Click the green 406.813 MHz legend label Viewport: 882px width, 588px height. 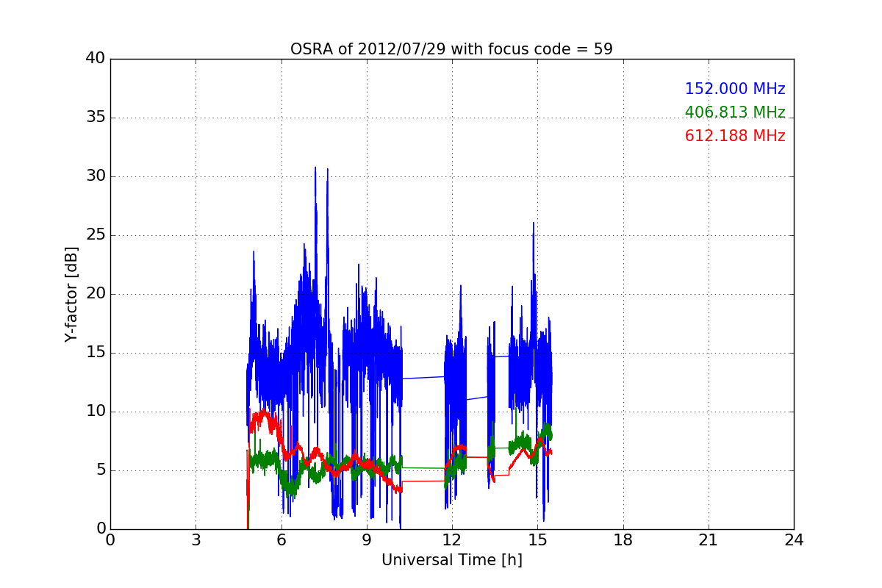[x=735, y=112]
